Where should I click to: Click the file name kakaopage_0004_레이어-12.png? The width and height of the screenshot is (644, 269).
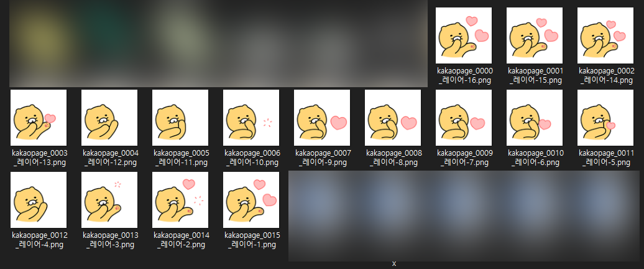(x=111, y=158)
